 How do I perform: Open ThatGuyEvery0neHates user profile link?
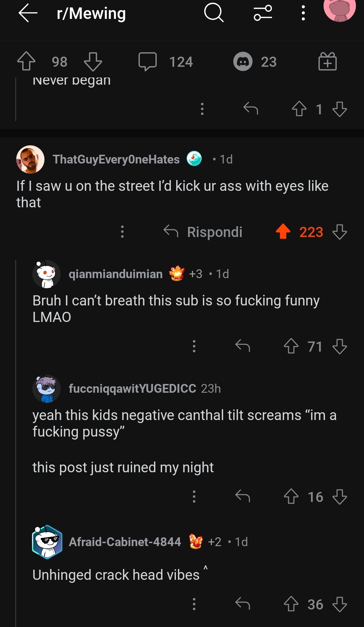116,159
